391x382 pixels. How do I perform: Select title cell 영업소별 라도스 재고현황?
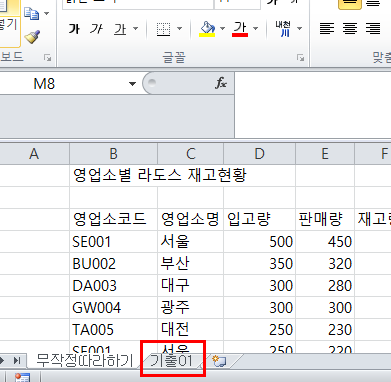point(160,175)
